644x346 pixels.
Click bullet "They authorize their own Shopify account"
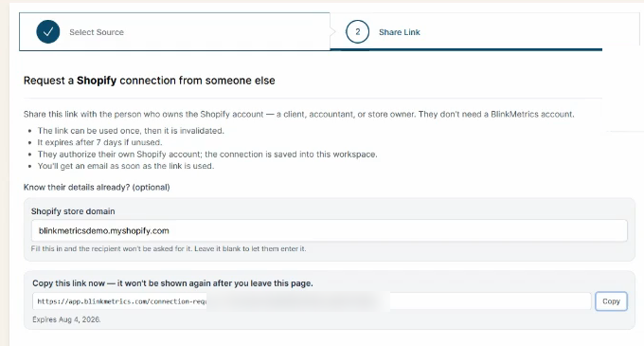coord(207,155)
